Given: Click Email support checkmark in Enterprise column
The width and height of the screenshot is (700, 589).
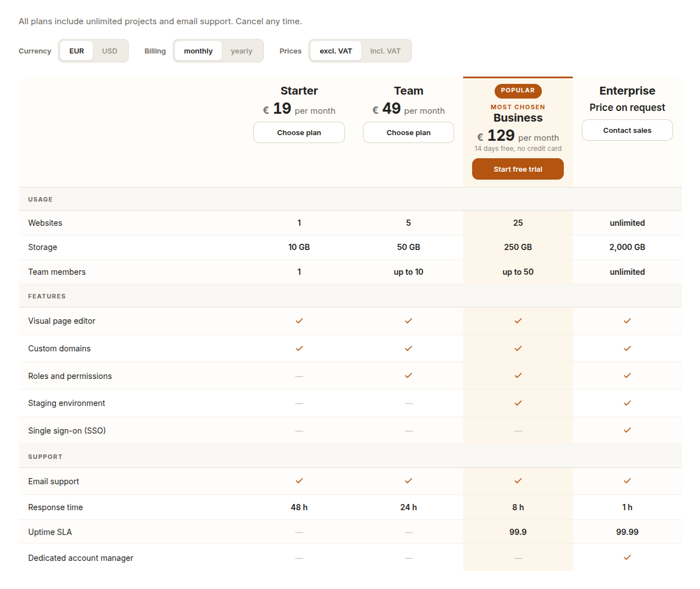Looking at the screenshot, I should pos(627,481).
